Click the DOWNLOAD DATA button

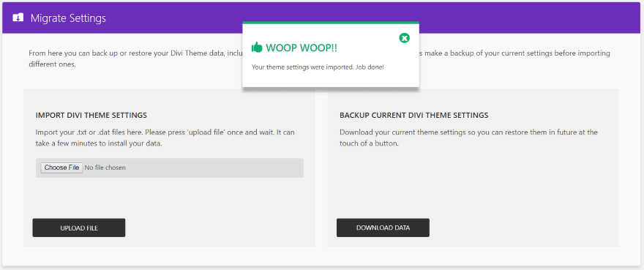[x=383, y=228]
